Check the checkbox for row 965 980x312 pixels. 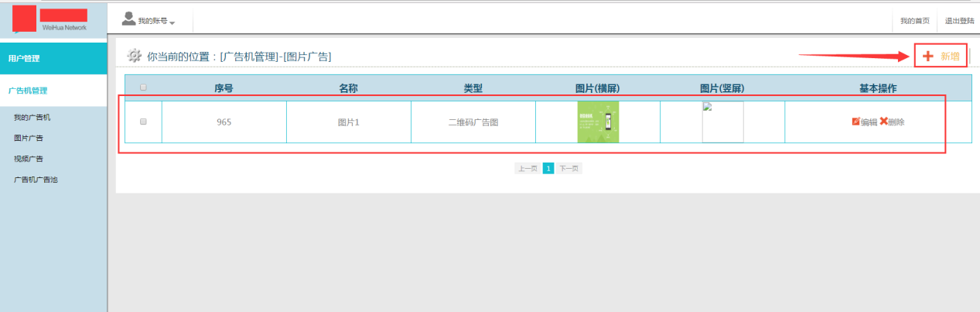[143, 122]
